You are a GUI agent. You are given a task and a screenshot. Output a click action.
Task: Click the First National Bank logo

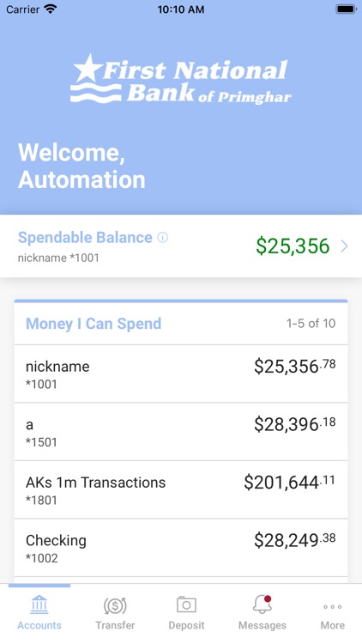tap(181, 79)
